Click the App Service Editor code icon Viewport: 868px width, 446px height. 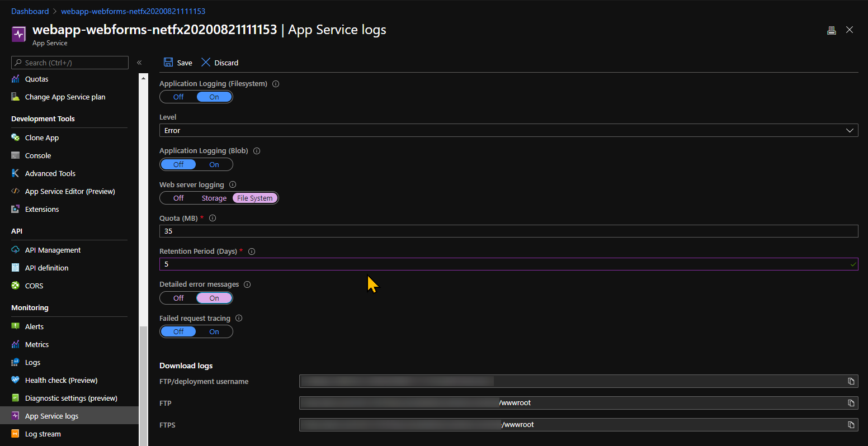tap(15, 191)
